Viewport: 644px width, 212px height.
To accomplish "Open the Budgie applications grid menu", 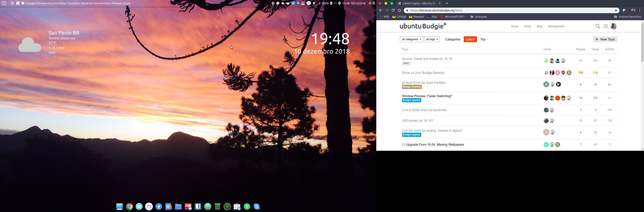I will [x=4, y=3].
